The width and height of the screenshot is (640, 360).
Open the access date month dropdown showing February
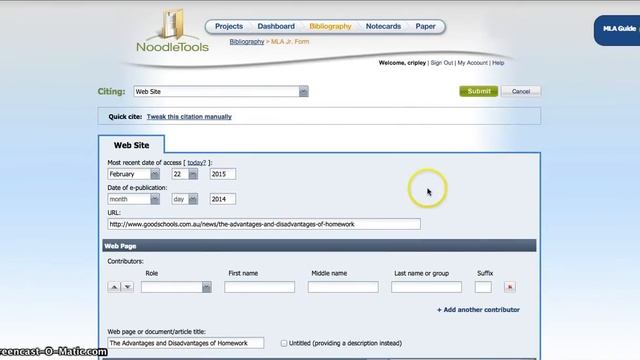coord(133,174)
